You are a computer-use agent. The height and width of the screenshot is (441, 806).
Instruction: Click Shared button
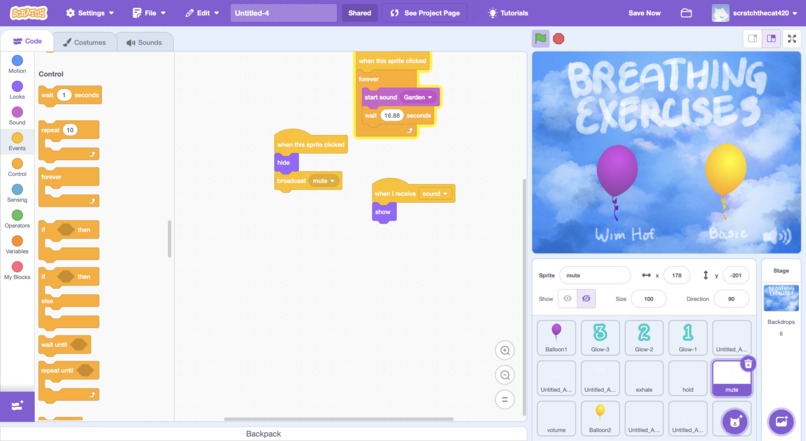pos(359,13)
